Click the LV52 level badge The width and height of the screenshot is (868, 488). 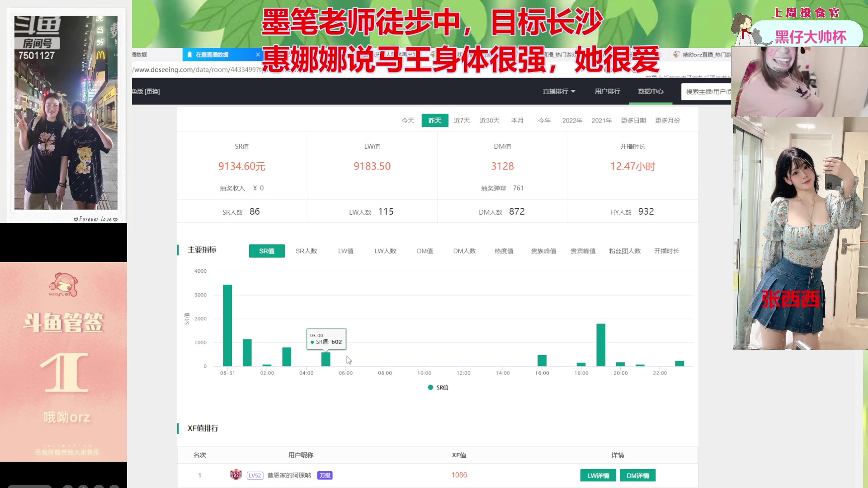pos(255,475)
